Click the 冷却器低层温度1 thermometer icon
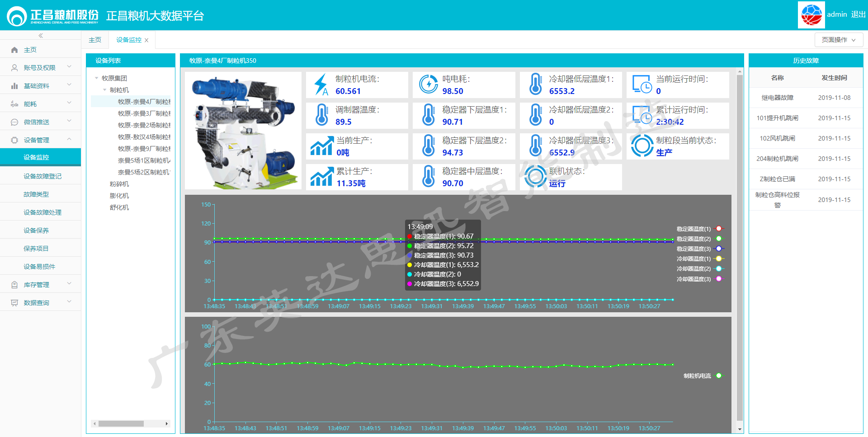The width and height of the screenshot is (868, 437). [536, 84]
